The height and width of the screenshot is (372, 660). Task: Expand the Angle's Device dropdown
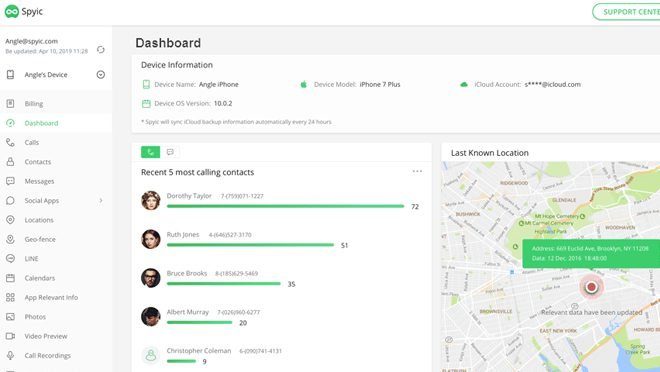point(101,74)
